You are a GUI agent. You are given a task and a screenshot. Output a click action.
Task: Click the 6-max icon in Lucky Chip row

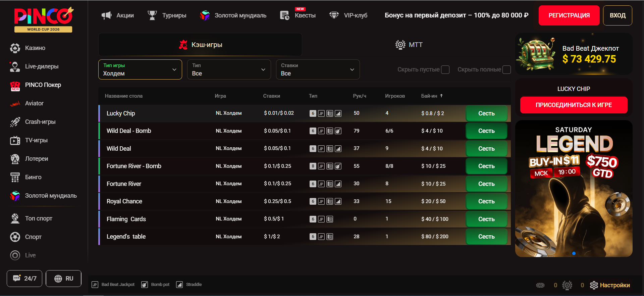point(313,113)
